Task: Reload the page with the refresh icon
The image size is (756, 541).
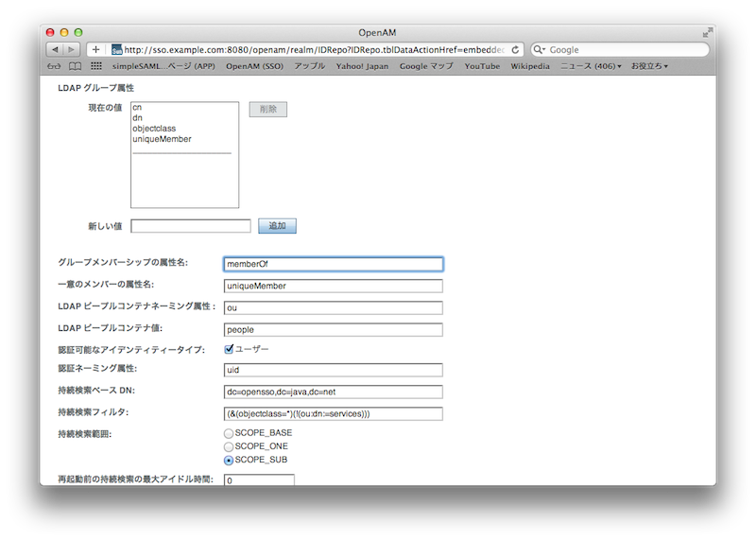Action: pos(516,49)
